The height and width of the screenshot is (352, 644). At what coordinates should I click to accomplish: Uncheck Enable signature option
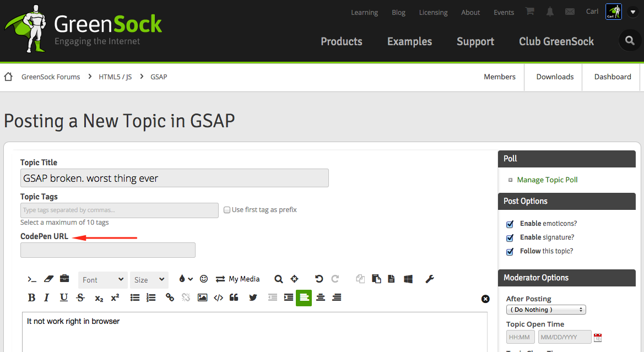510,238
